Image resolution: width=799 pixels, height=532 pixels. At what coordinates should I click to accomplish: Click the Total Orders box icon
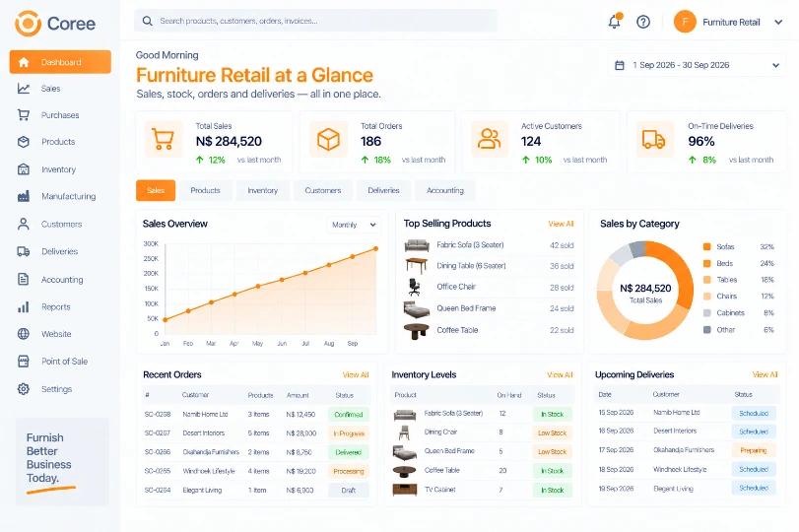(x=328, y=139)
